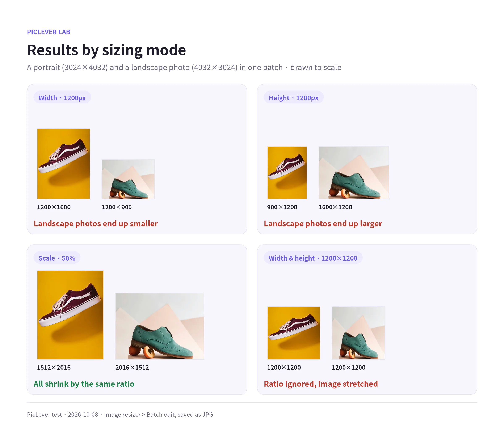Image resolution: width=504 pixels, height=440 pixels.
Task: Open the 1200×1600 maroon sneaker thumbnail
Action: click(63, 164)
